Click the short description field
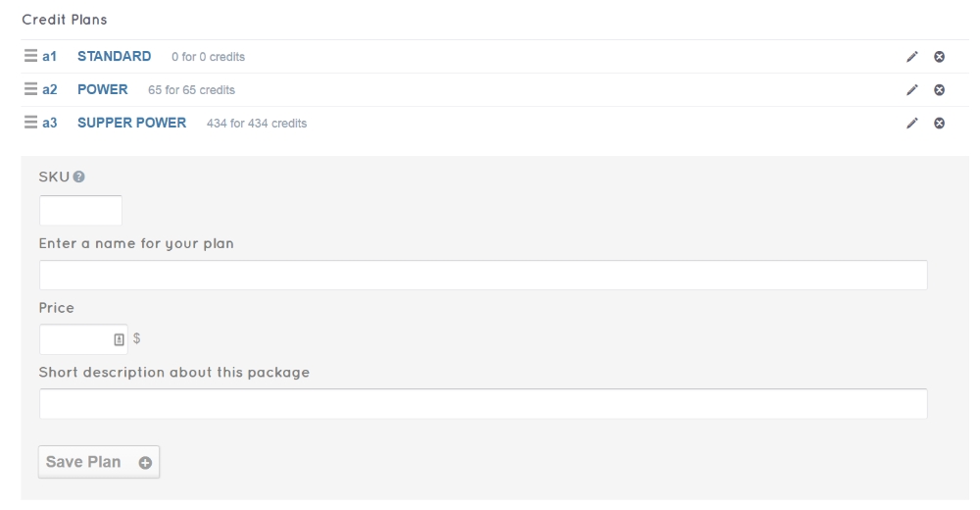 (x=483, y=403)
